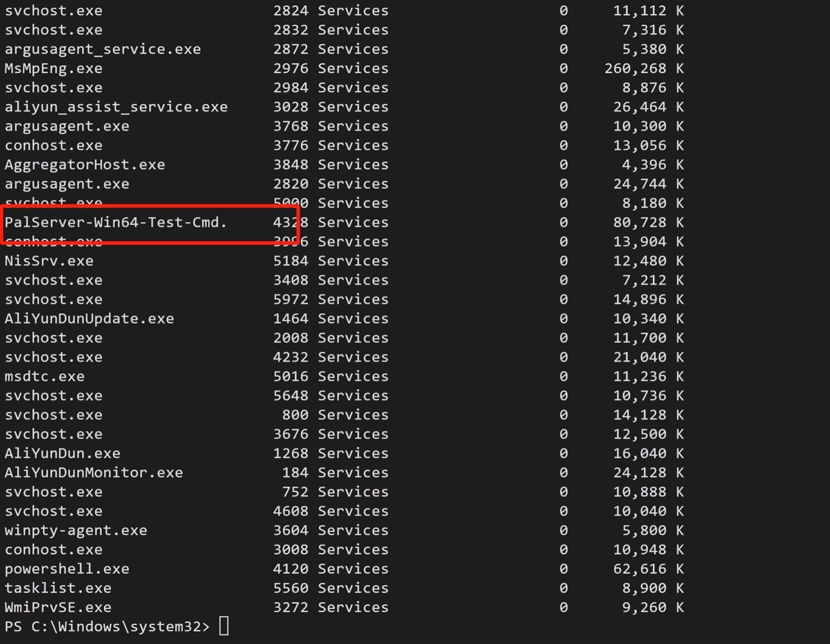
Task: Place cursor in the PowerShell input box
Action: pos(224,626)
